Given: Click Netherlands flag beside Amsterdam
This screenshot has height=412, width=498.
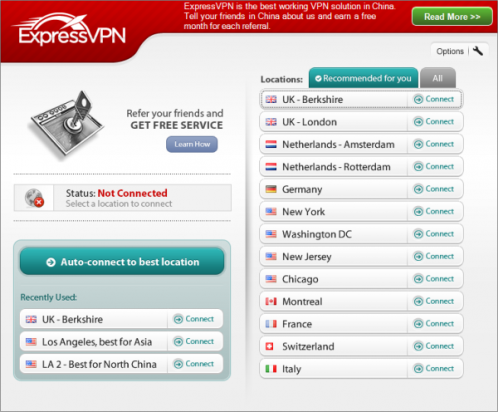Looking at the screenshot, I should 271,144.
